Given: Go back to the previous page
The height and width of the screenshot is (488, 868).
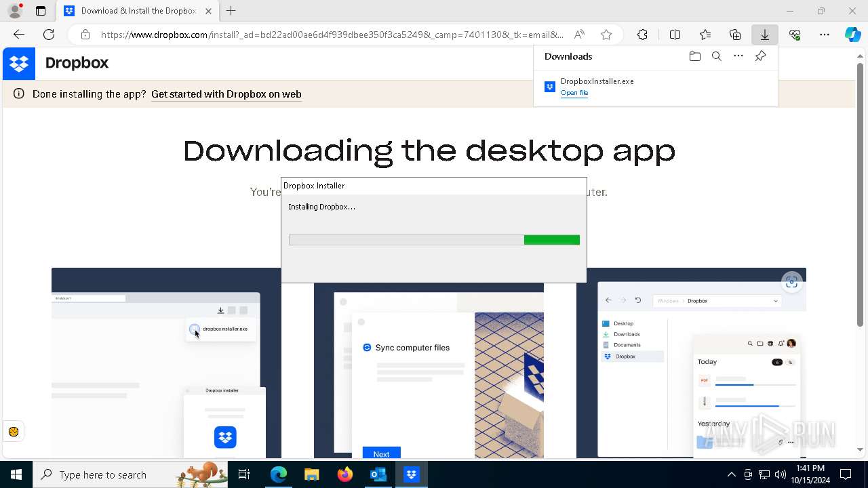Looking at the screenshot, I should 19,35.
